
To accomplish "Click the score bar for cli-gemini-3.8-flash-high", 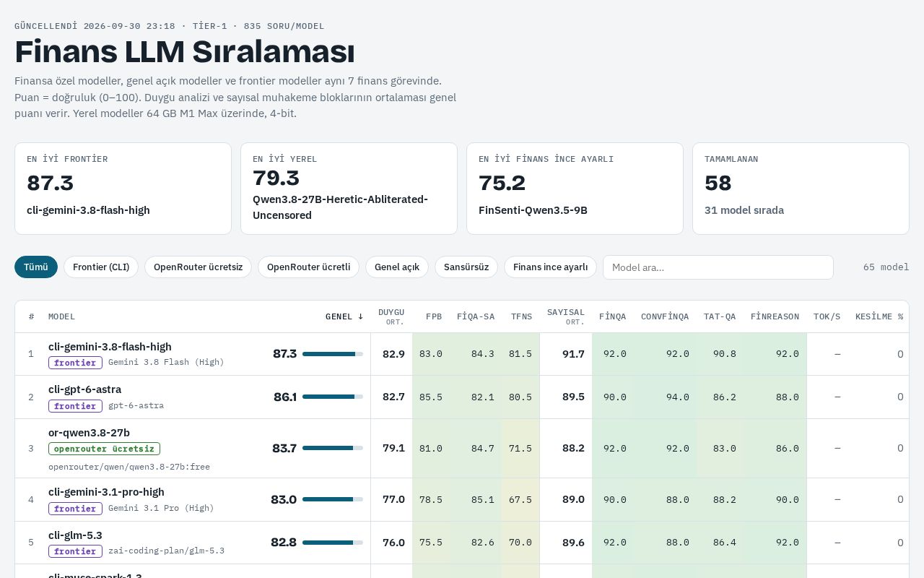I will click(x=333, y=354).
